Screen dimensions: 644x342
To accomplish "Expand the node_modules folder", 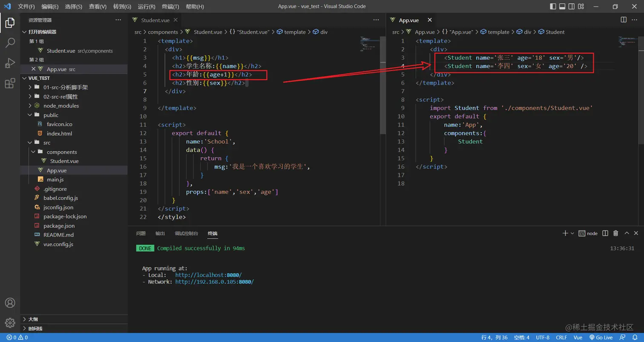I will 30,106.
